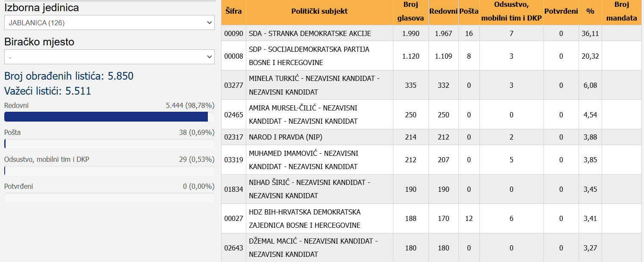Click the Broj mandata column header

(x=622, y=12)
